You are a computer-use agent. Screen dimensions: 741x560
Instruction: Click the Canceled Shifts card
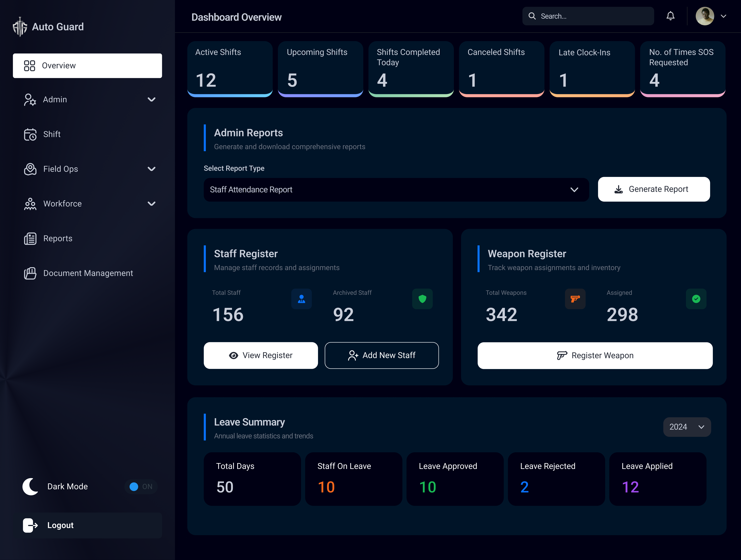[x=501, y=69]
